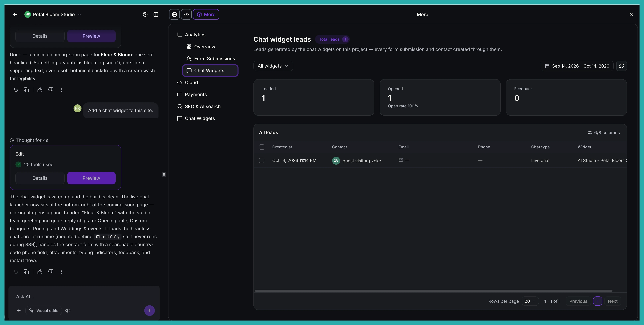Copy the Fleur & Bloom response message
Screen dimensions: 644x325
26,90
